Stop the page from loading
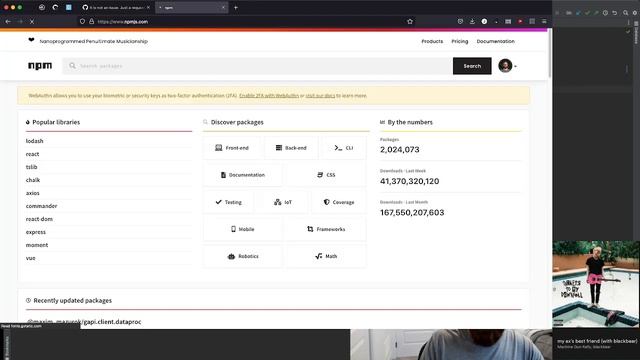The height and width of the screenshot is (360, 640). pos(32,22)
